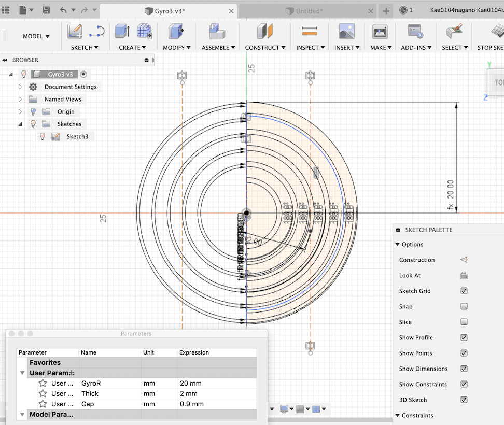This screenshot has width=504, height=425.
Task: Open the 3D Print icon under Make
Action: click(381, 32)
